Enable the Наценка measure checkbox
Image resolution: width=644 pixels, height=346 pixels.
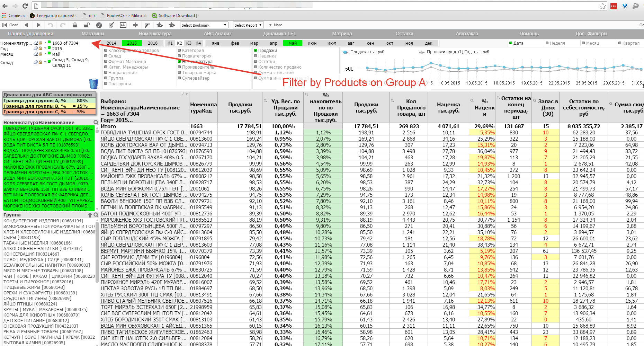256,56
